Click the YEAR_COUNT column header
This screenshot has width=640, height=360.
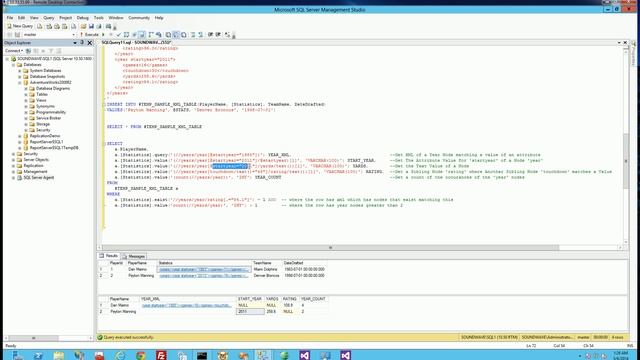(313, 299)
